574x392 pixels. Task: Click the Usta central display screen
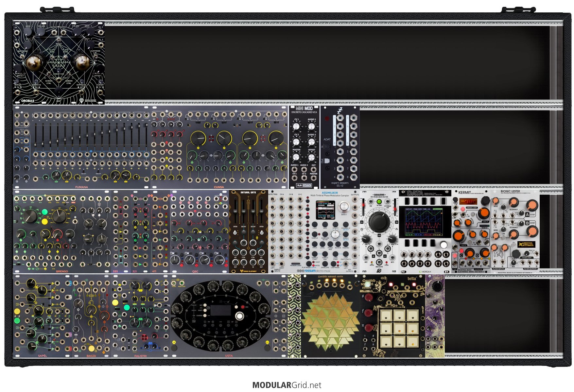[x=220, y=310]
